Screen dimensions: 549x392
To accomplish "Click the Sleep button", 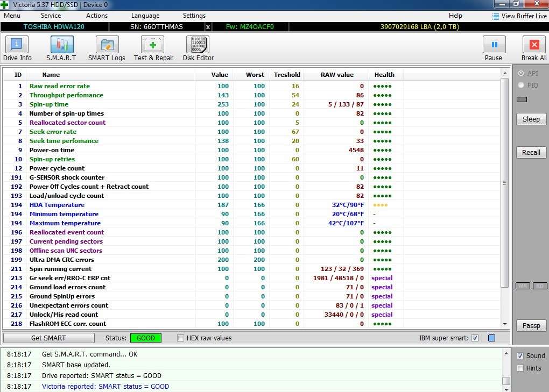I will pyautogui.click(x=531, y=119).
